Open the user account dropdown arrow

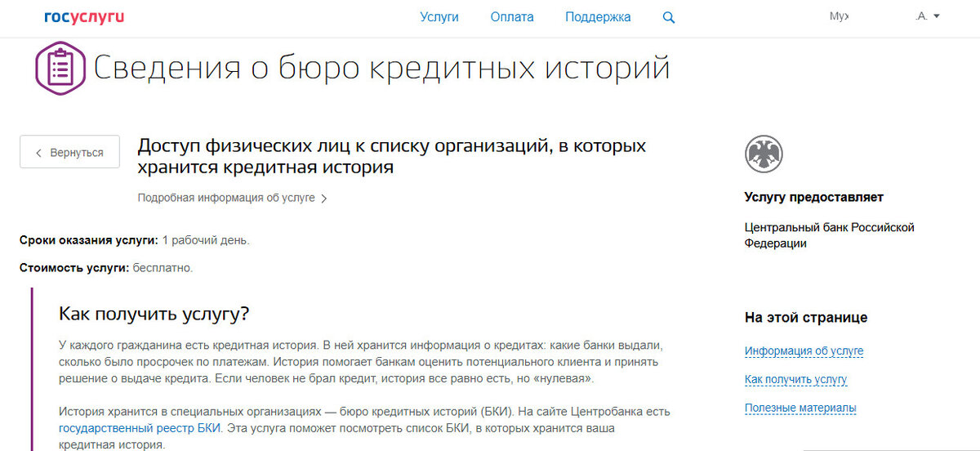click(937, 16)
